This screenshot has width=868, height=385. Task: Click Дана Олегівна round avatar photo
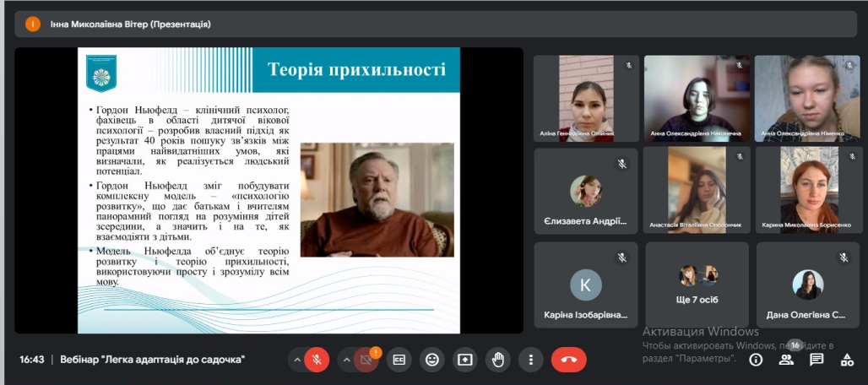pos(808,285)
